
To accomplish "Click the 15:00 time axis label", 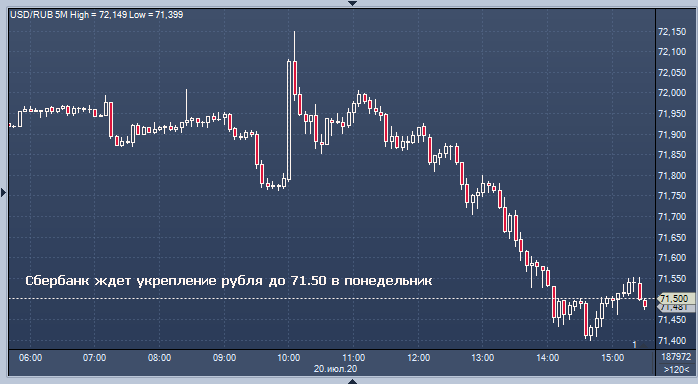I will pos(613,358).
